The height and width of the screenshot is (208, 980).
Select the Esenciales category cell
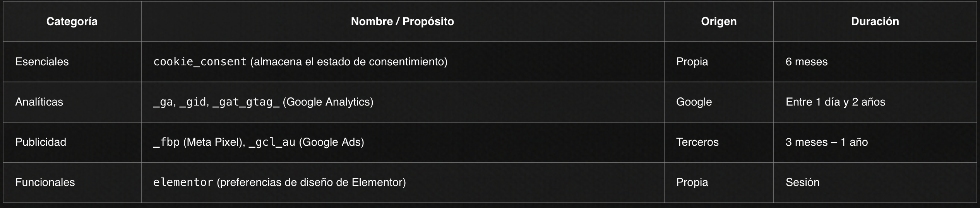[x=42, y=62]
